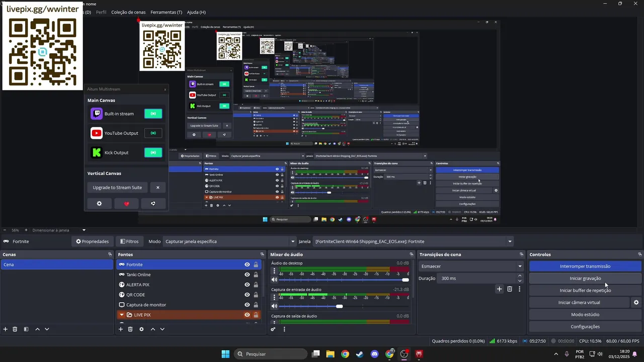Move scene down in Cenas panel
Screen dimensions: 644x362
[x=47, y=329]
